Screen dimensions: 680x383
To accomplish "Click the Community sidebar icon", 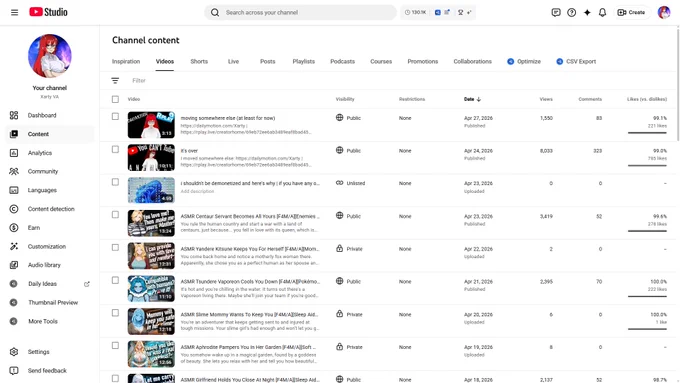I will pos(14,171).
